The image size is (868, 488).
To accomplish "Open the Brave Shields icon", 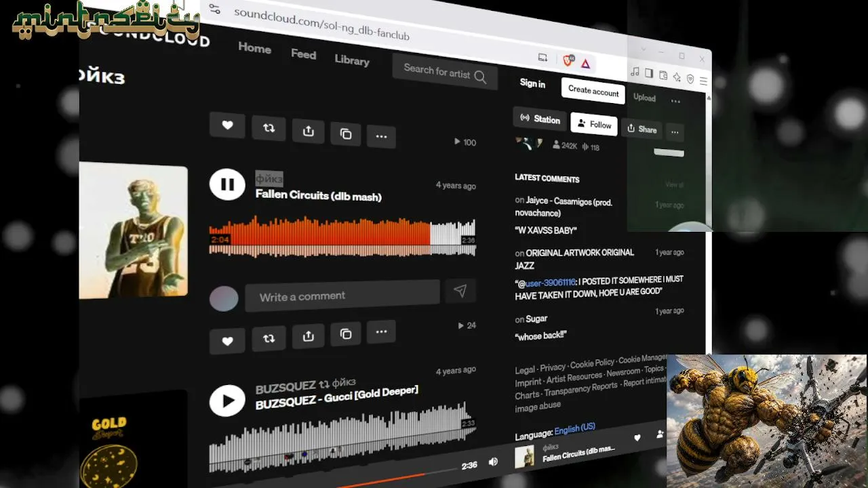I will click(569, 61).
